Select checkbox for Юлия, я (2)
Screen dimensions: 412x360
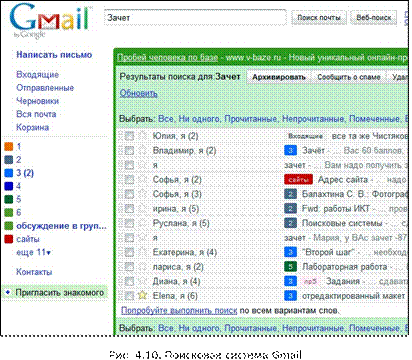point(129,136)
